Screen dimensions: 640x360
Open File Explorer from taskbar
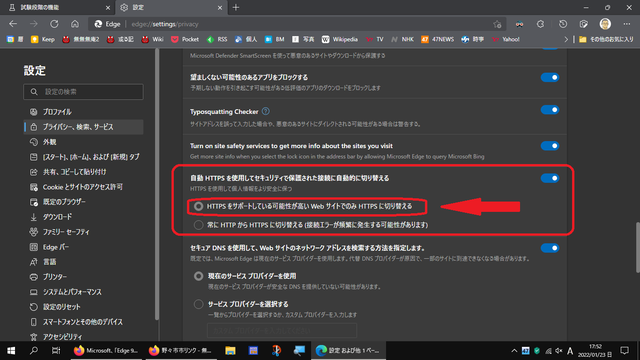coord(230,351)
